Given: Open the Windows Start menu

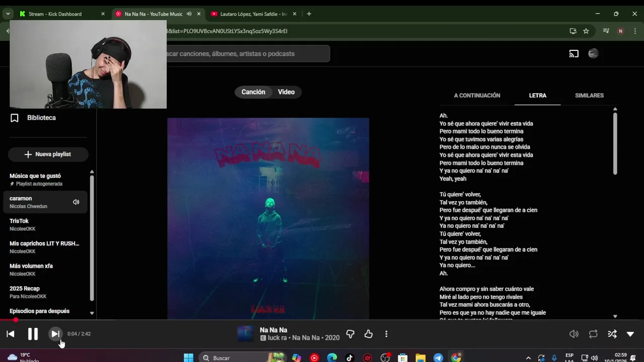Looking at the screenshot, I should pyautogui.click(x=188, y=357).
